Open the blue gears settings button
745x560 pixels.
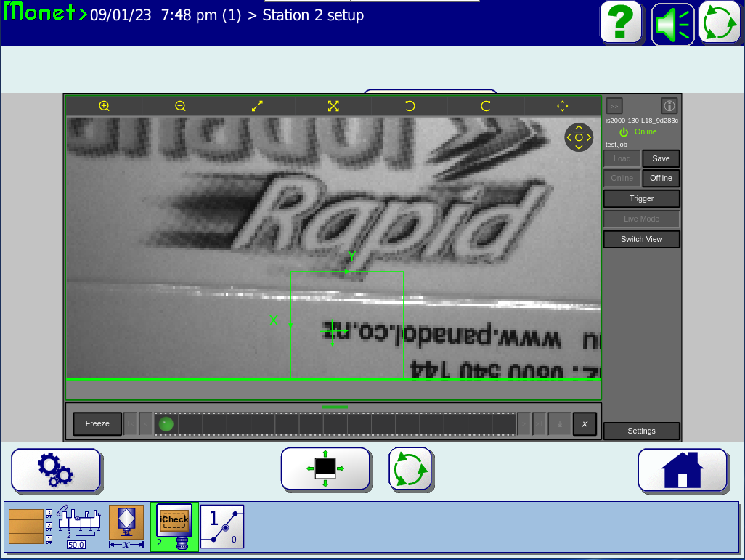click(56, 470)
